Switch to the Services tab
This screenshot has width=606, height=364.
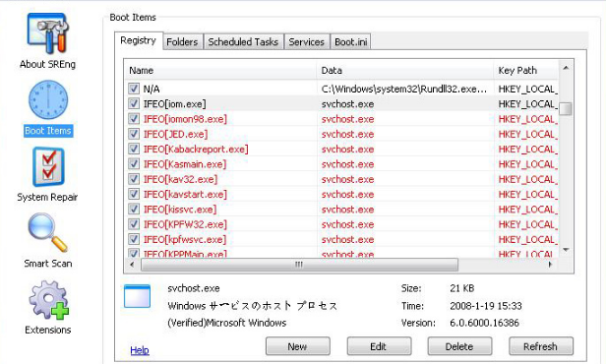307,41
